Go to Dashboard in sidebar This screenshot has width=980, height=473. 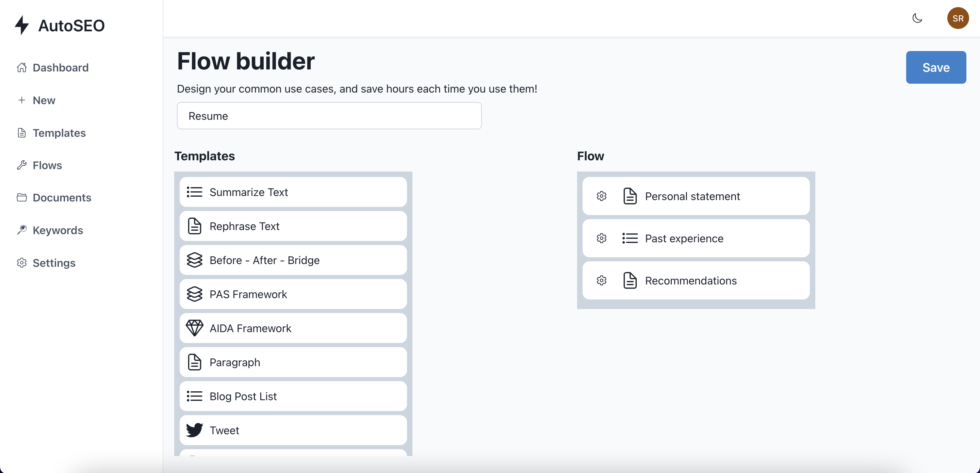click(60, 68)
